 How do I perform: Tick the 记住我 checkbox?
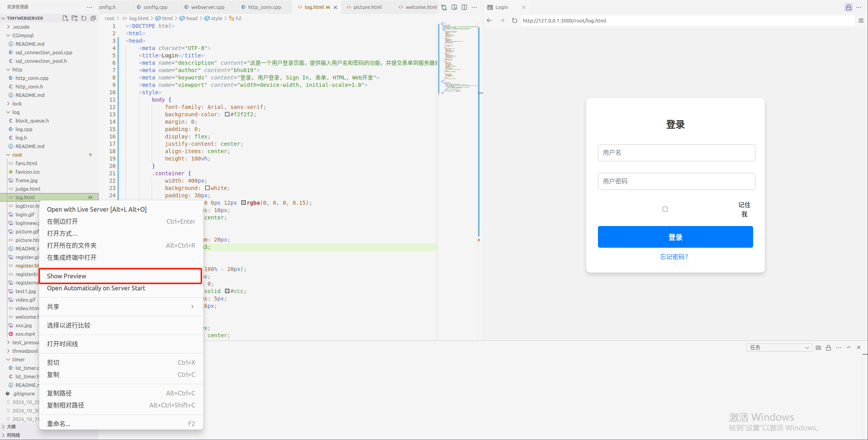pyautogui.click(x=665, y=209)
